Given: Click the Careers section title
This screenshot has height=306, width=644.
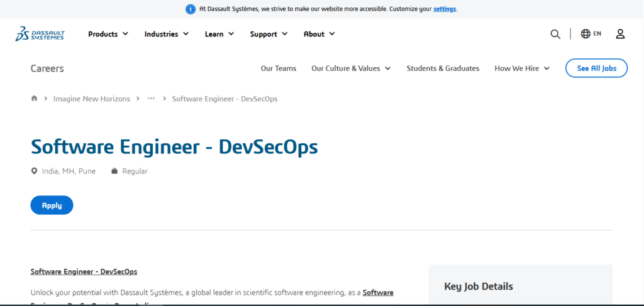Looking at the screenshot, I should [47, 68].
